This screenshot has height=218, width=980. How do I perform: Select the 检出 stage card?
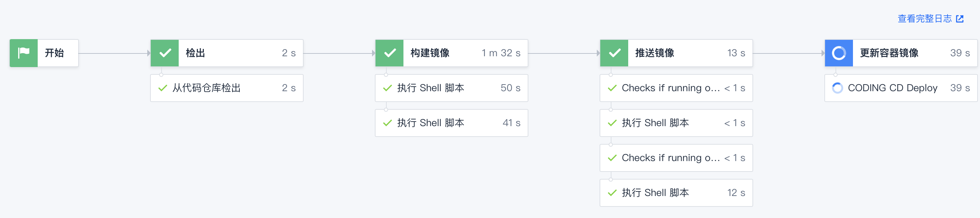click(227, 53)
